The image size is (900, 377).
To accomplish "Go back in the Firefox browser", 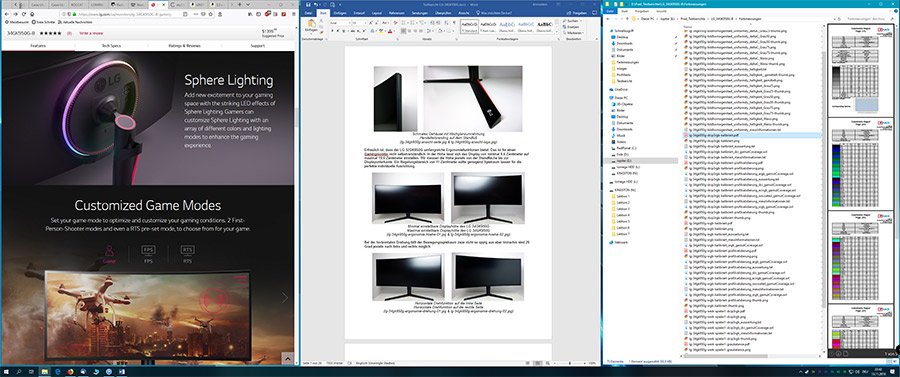I will pyautogui.click(x=7, y=14).
